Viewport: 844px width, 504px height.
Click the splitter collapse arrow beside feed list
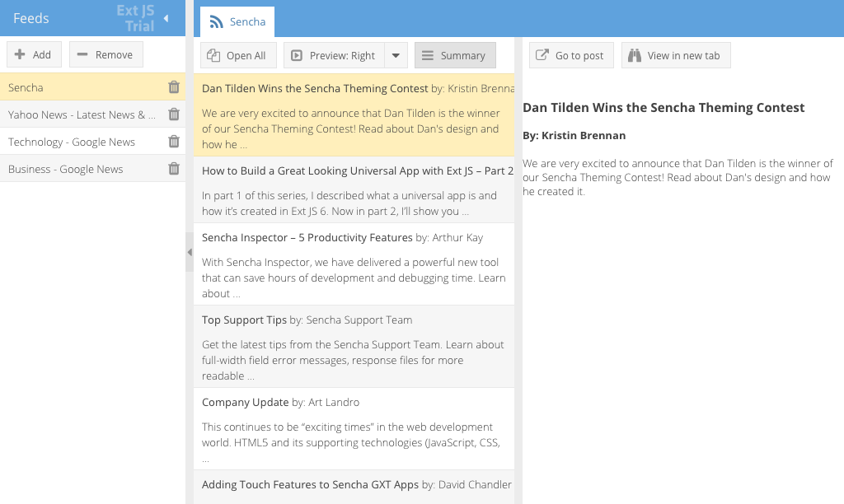190,252
